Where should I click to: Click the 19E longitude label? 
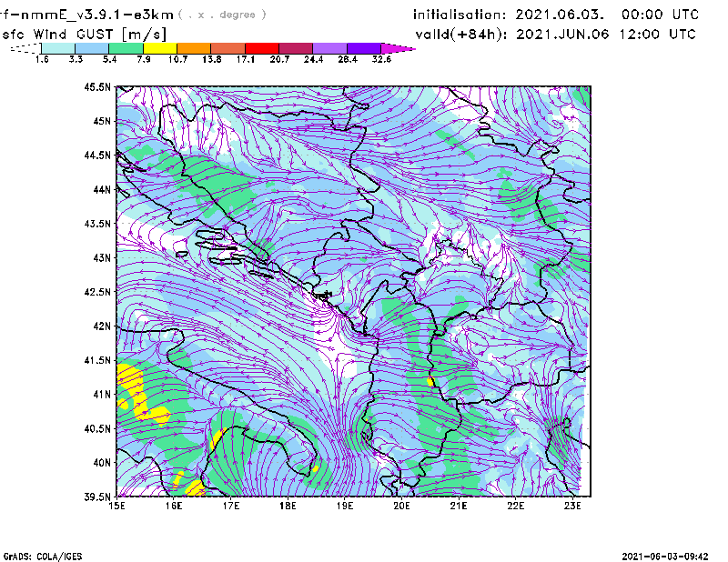pyautogui.click(x=345, y=506)
